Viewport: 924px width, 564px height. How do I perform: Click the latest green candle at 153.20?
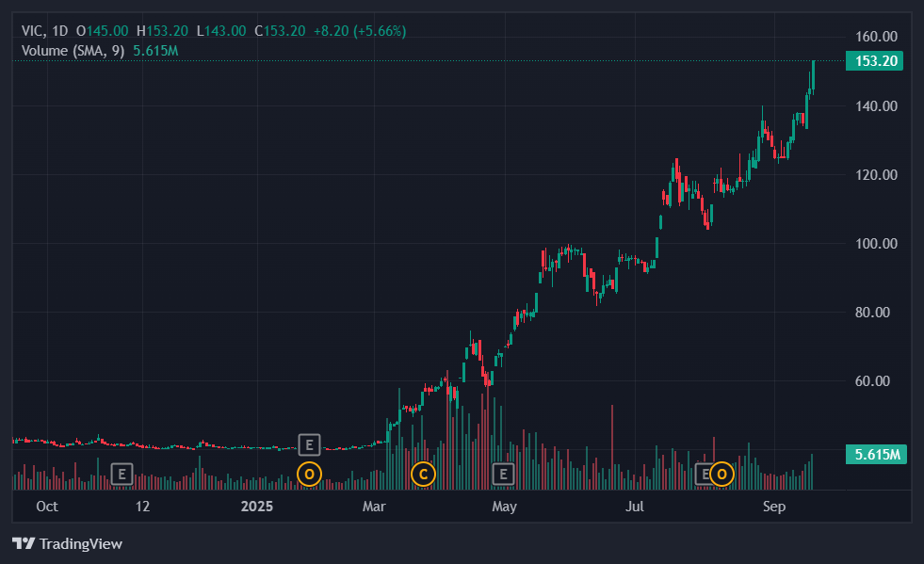[x=813, y=74]
